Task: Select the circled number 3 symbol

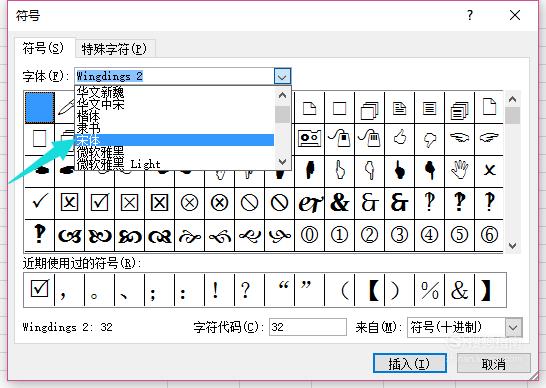Action: click(x=399, y=235)
